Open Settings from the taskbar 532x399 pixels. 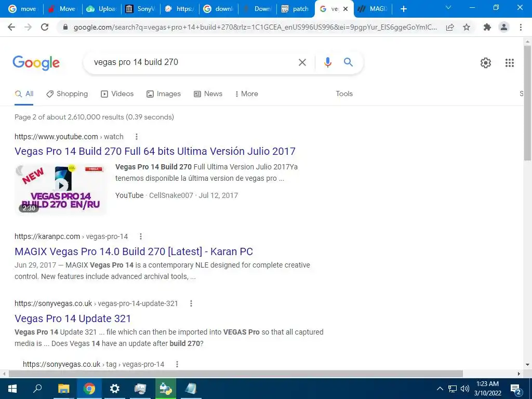click(115, 389)
